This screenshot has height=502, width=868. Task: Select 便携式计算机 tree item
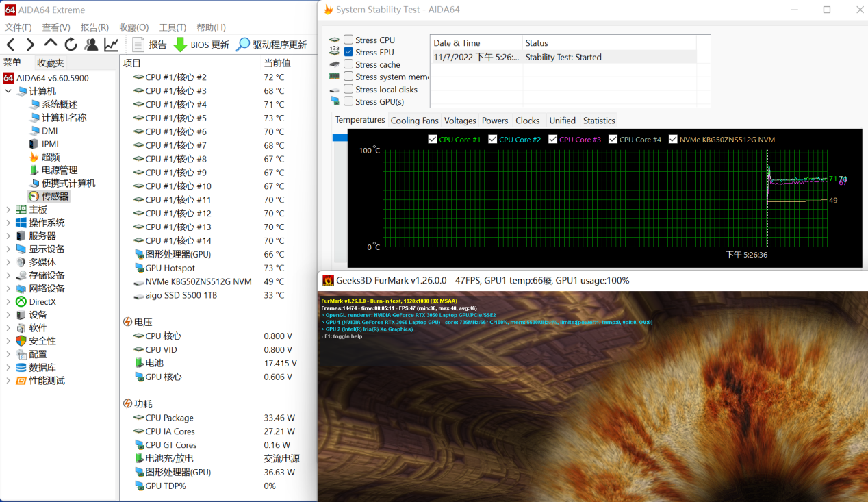click(x=62, y=184)
